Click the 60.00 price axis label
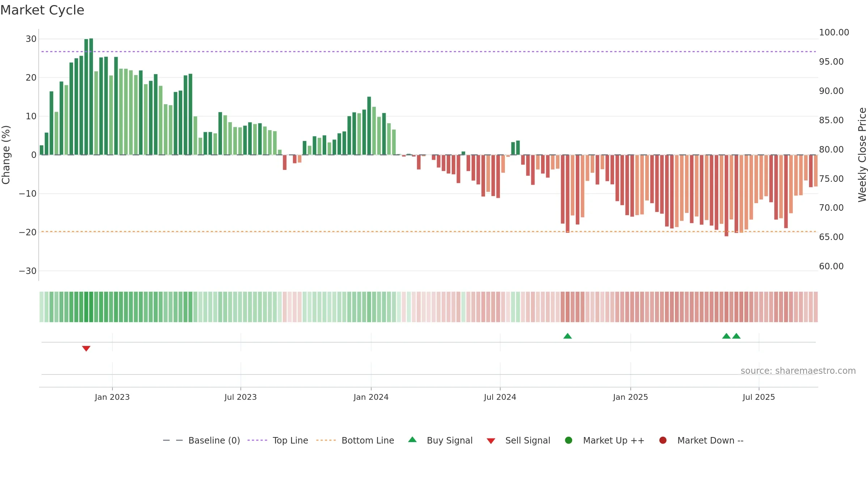Viewport: 868px width, 488px height. coord(831,266)
